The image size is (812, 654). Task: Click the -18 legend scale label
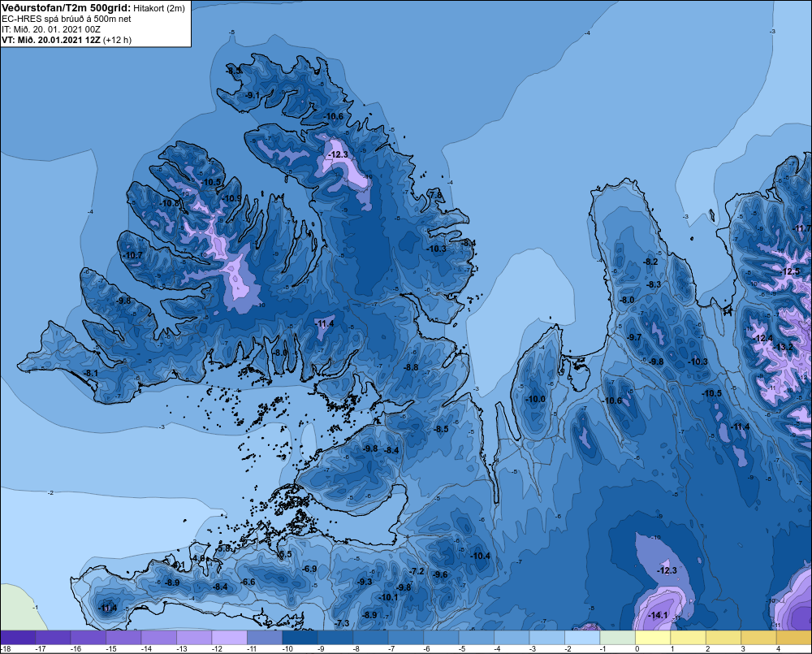point(6,649)
